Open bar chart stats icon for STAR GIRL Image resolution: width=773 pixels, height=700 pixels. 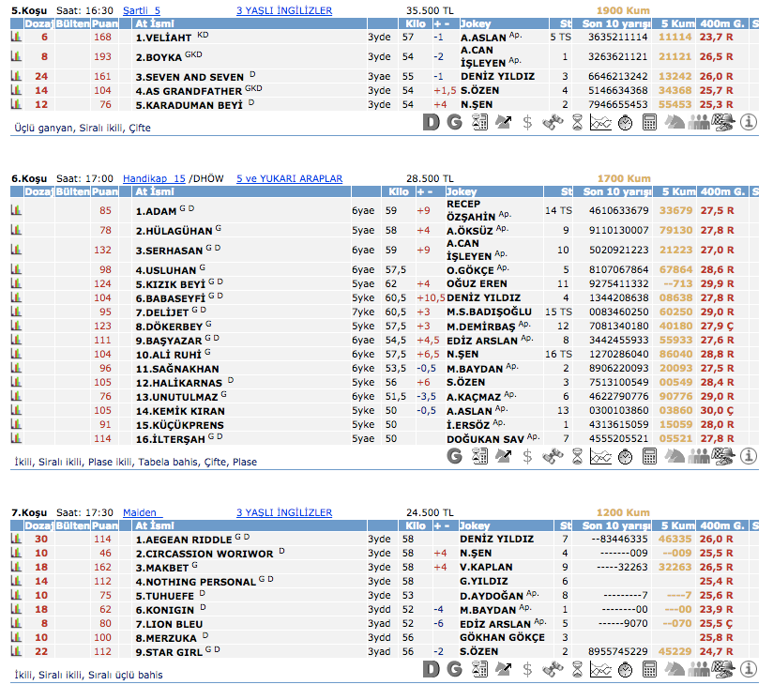click(x=16, y=651)
